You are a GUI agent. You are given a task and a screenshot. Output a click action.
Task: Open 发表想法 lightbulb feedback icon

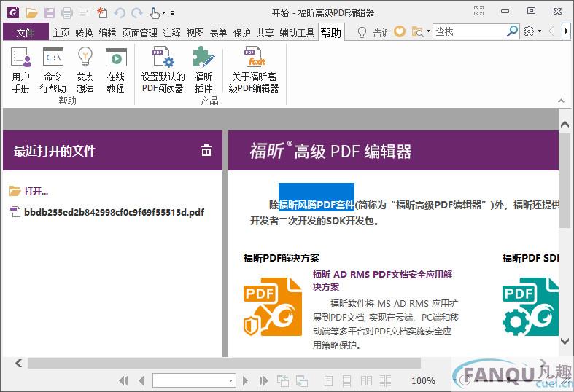[x=85, y=70]
